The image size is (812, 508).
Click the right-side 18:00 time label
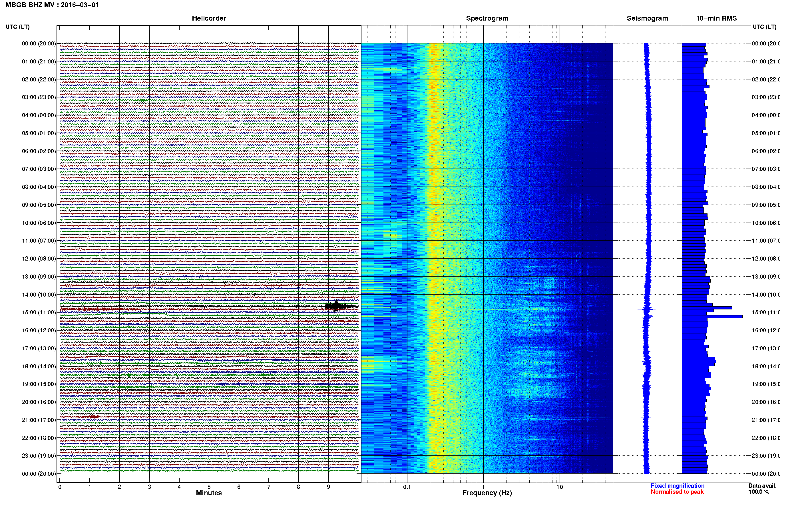pos(765,366)
